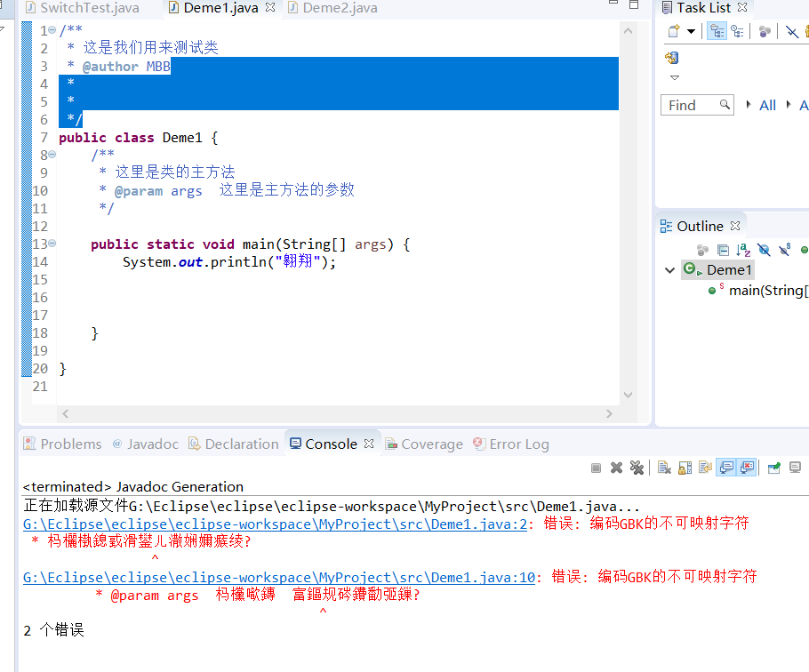
Task: Click Remove Launch in Console toolbar
Action: (616, 468)
